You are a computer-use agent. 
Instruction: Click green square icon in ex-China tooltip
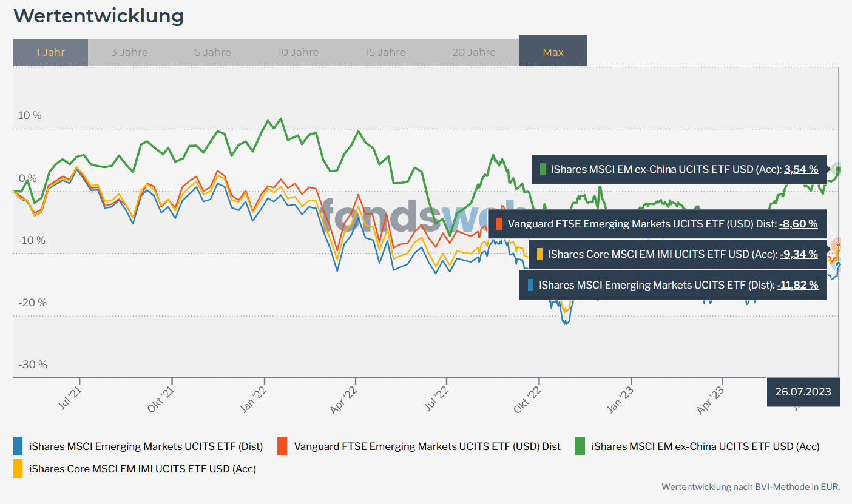point(543,169)
